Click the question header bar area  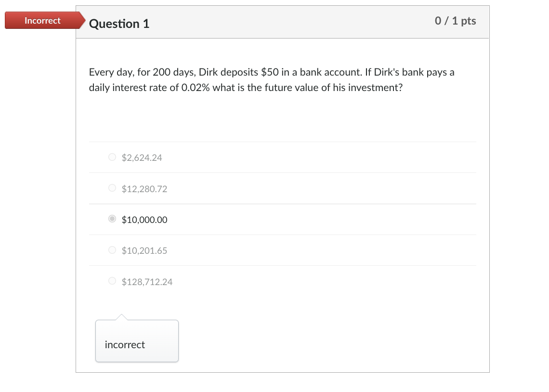[283, 22]
